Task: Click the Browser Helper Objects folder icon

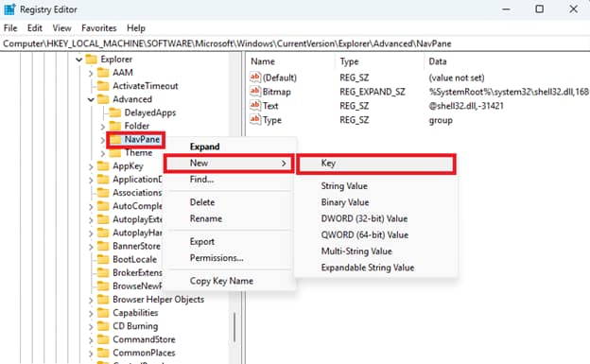Action: 103,300
